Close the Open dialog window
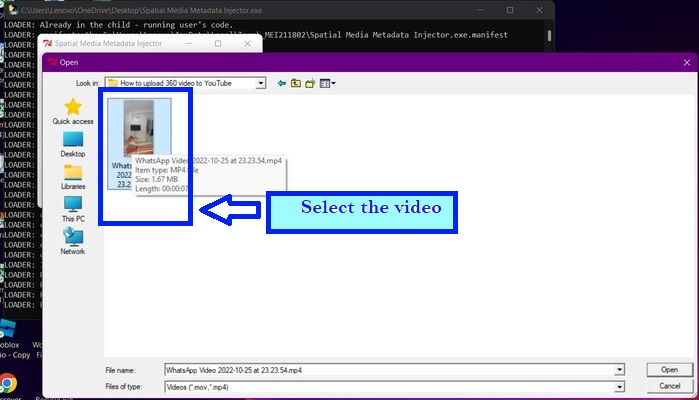This screenshot has height=400, width=699. click(x=683, y=61)
